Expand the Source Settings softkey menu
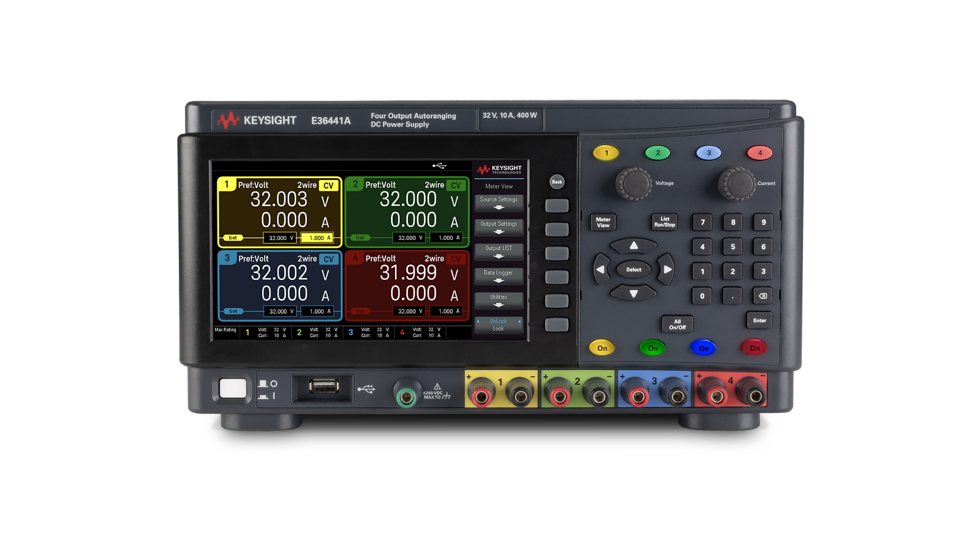This screenshot has width=980, height=551. tap(499, 203)
